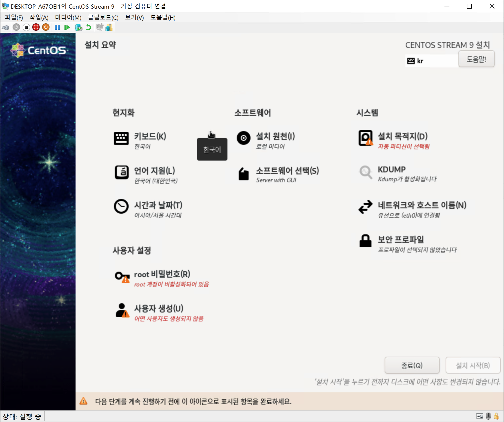504x422 pixels.
Task: Revert the VM with the green curved arrow
Action: pyautogui.click(x=88, y=27)
